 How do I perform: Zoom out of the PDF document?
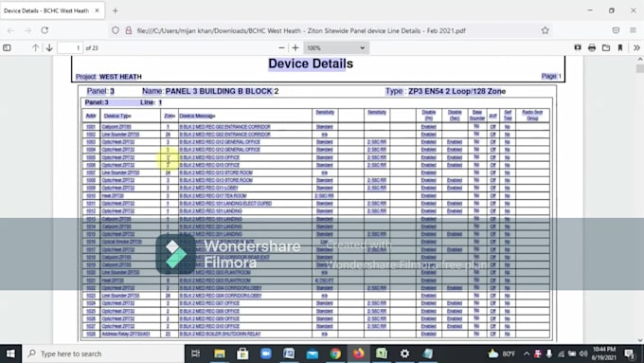[x=281, y=48]
